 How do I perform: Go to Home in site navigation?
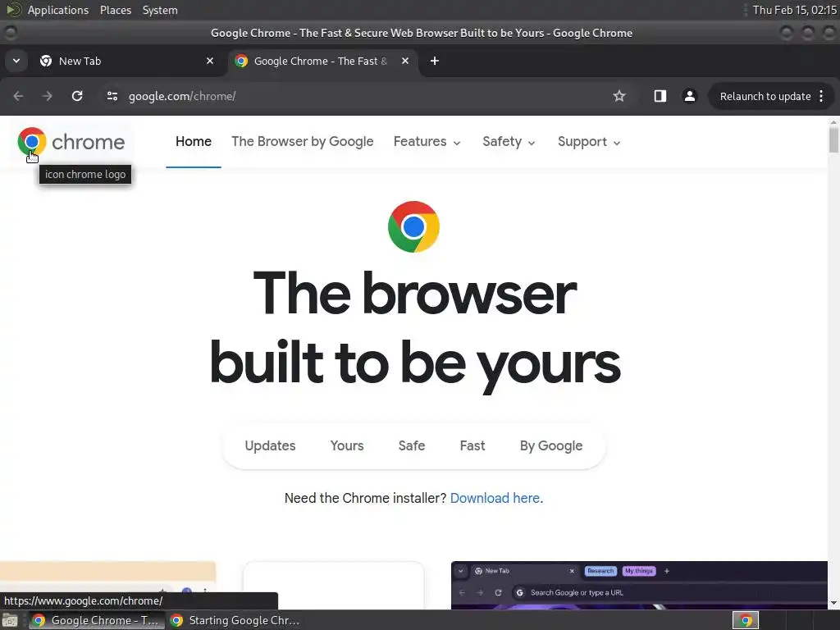tap(194, 141)
